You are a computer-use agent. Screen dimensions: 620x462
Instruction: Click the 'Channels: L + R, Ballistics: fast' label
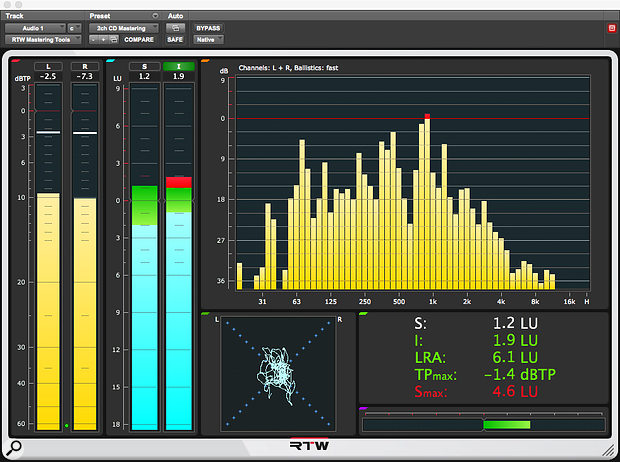tap(288, 68)
